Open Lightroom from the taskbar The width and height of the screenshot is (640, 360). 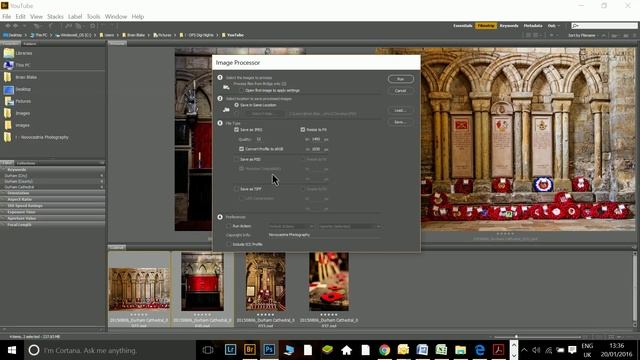click(x=230, y=350)
